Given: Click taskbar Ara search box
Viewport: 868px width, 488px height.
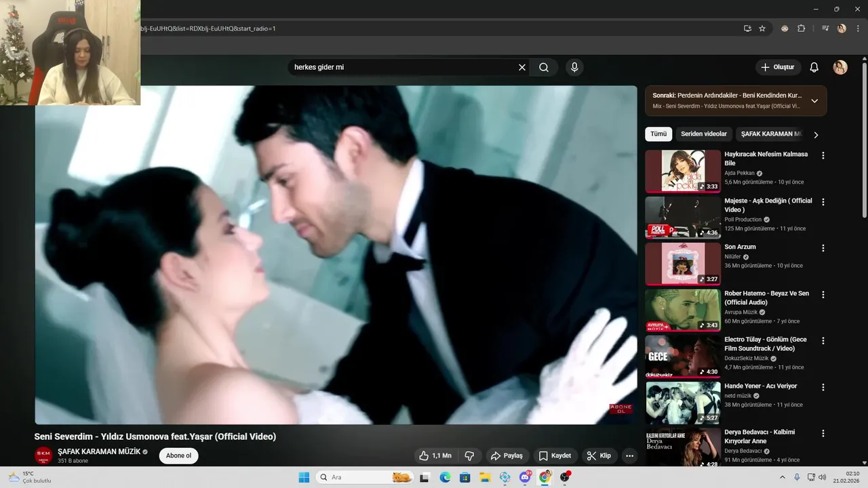Looking at the screenshot, I should tap(365, 477).
